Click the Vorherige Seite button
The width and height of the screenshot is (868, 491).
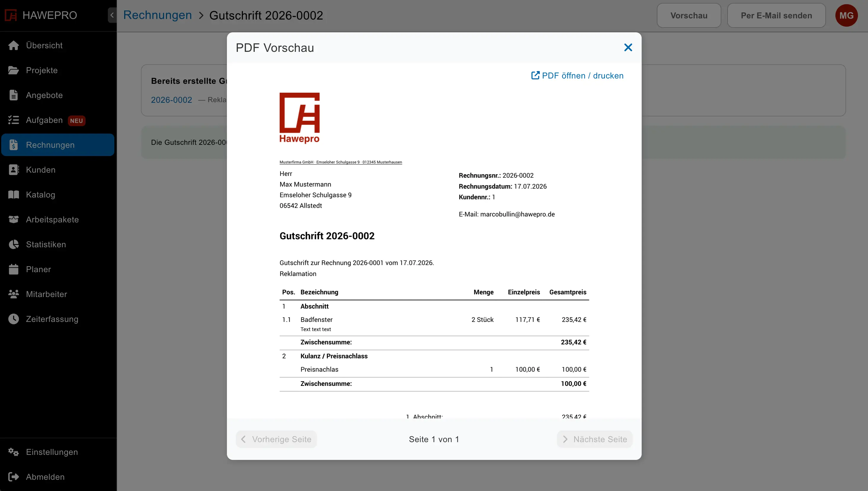[x=276, y=439]
